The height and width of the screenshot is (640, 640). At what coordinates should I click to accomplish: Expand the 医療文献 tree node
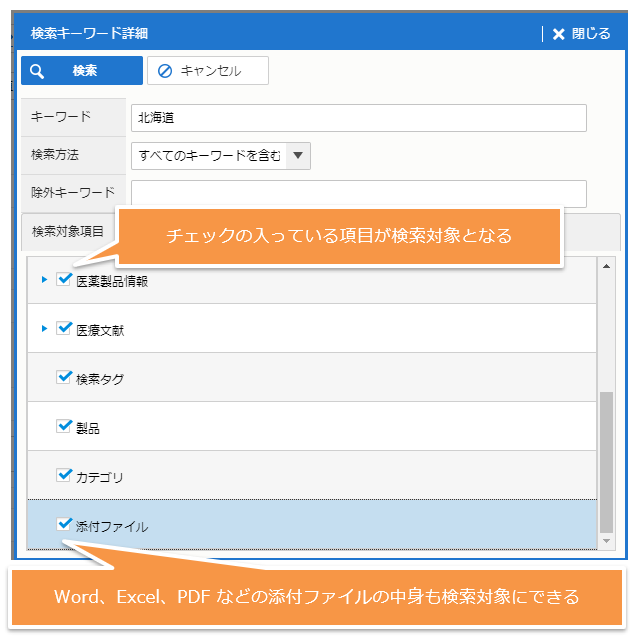pyautogui.click(x=44, y=329)
